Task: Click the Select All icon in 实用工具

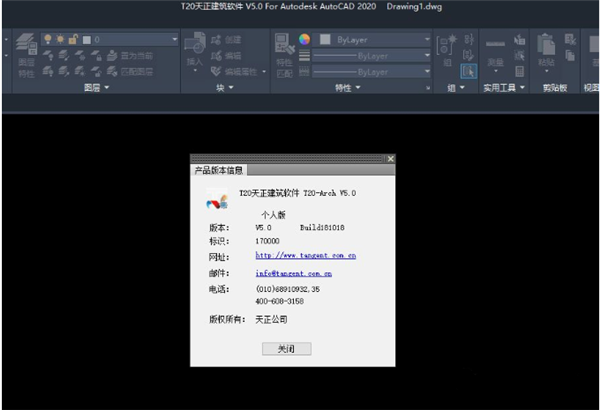Action: (519, 56)
